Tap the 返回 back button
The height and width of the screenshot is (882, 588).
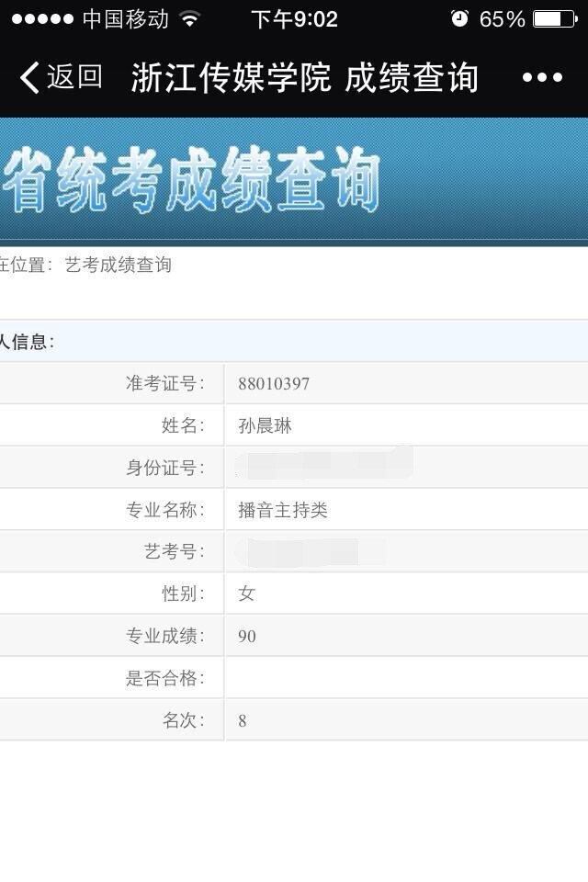click(x=61, y=77)
